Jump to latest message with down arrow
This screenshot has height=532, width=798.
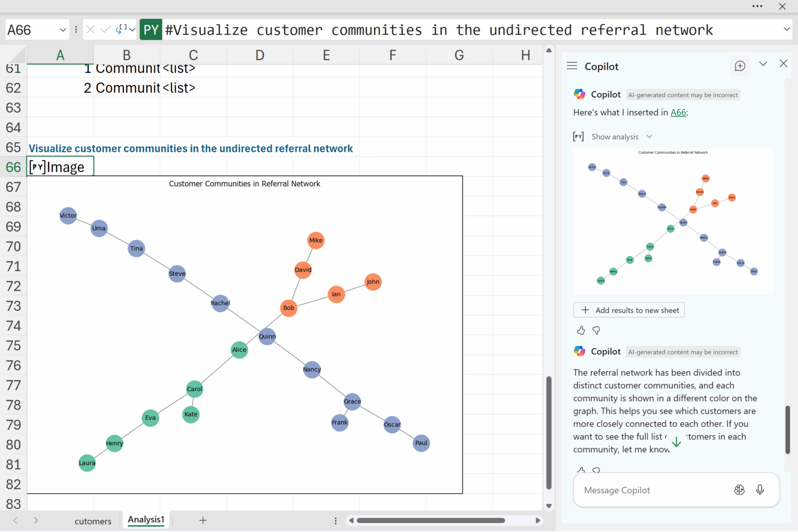(676, 442)
